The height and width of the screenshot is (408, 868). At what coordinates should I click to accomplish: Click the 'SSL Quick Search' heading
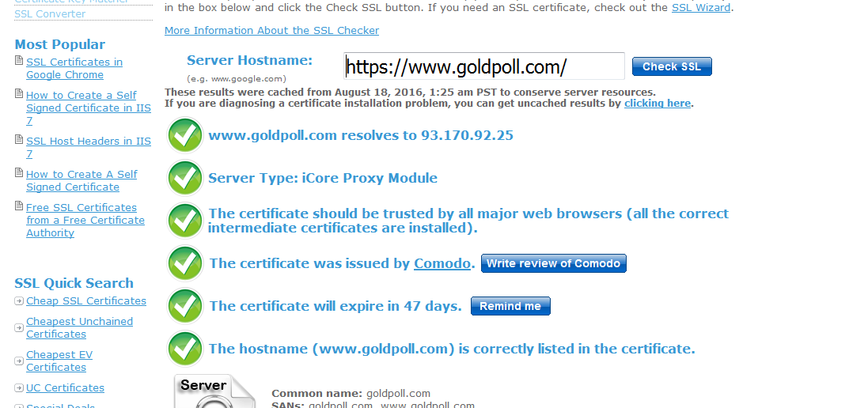[74, 283]
